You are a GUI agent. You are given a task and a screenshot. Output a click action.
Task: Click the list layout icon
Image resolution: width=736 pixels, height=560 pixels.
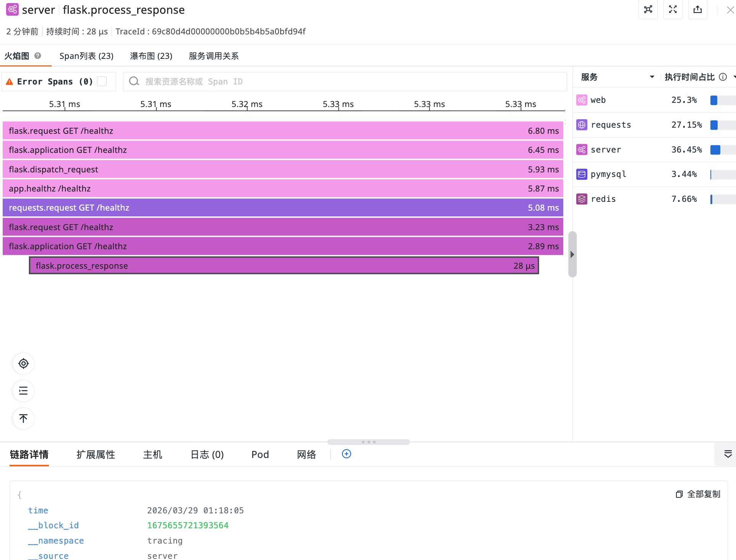[x=23, y=391]
